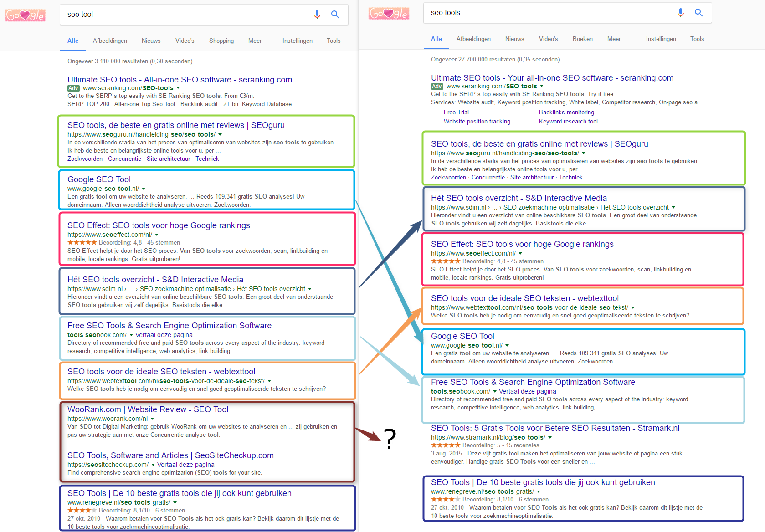This screenshot has height=532, width=765.
Task: Select left Afbeeldingen tab
Action: (x=110, y=41)
